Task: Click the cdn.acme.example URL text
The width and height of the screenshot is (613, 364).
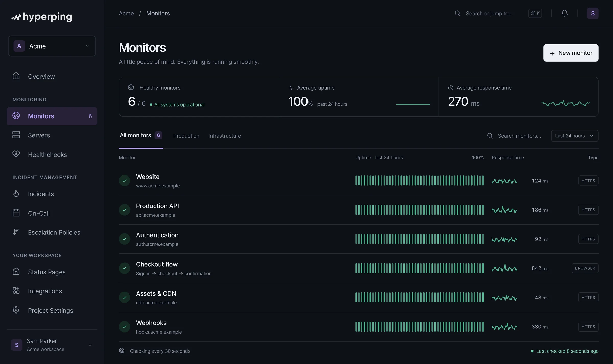Action: [x=156, y=303]
